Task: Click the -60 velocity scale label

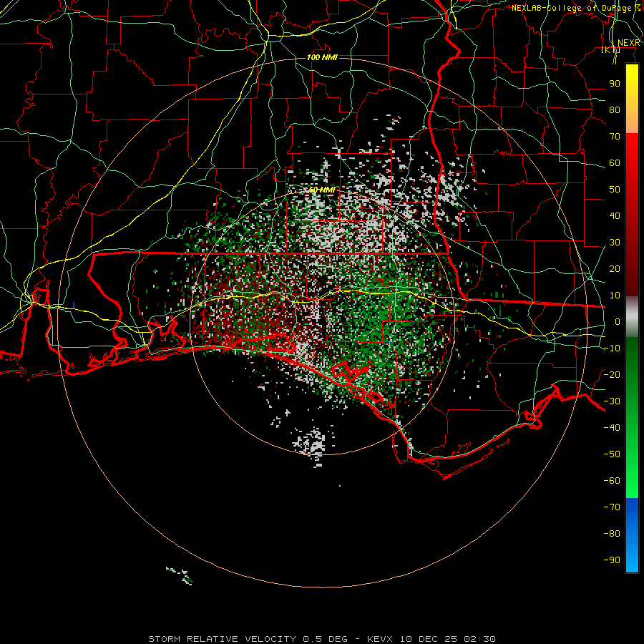Action: (612, 481)
